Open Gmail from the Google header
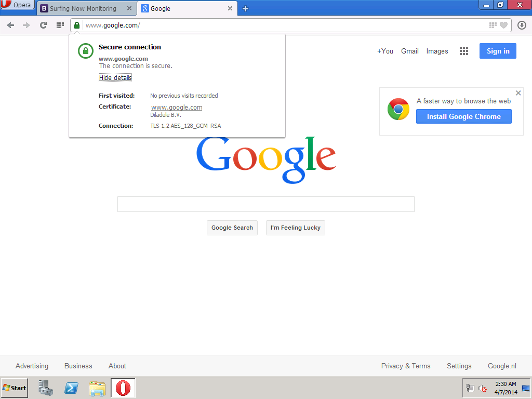This screenshot has height=399, width=532. pos(410,51)
